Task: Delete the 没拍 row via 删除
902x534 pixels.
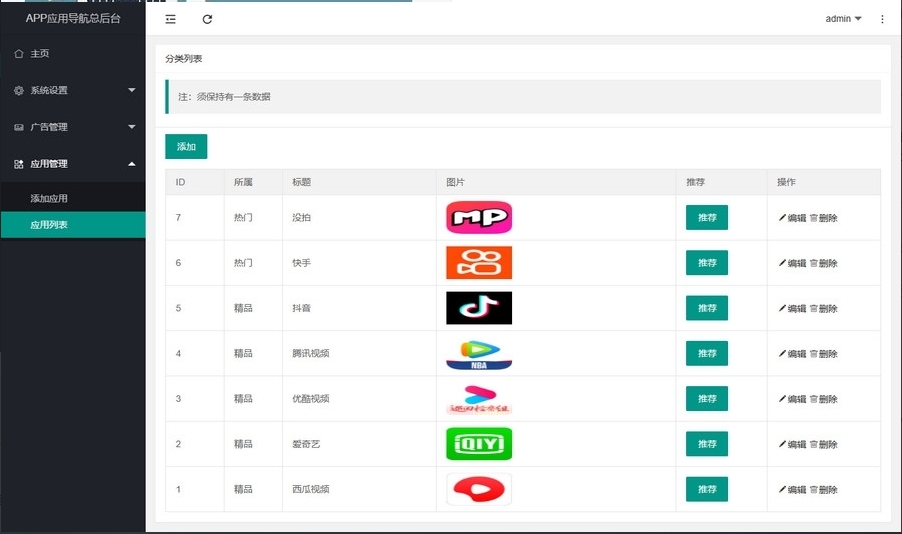Action: tap(824, 218)
